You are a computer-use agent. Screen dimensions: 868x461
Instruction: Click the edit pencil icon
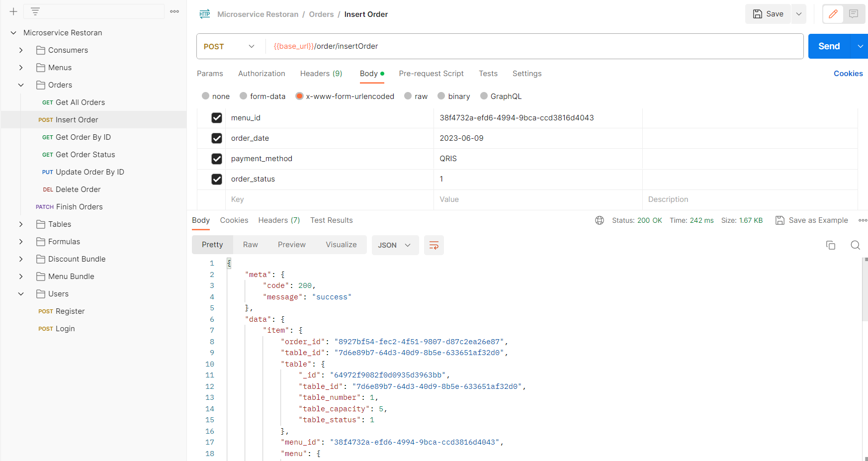tap(833, 14)
